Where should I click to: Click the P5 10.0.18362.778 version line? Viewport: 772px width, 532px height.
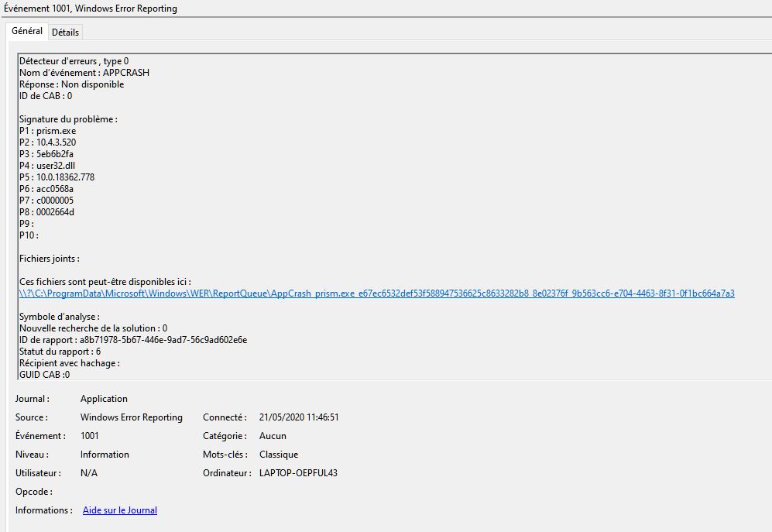coord(57,177)
